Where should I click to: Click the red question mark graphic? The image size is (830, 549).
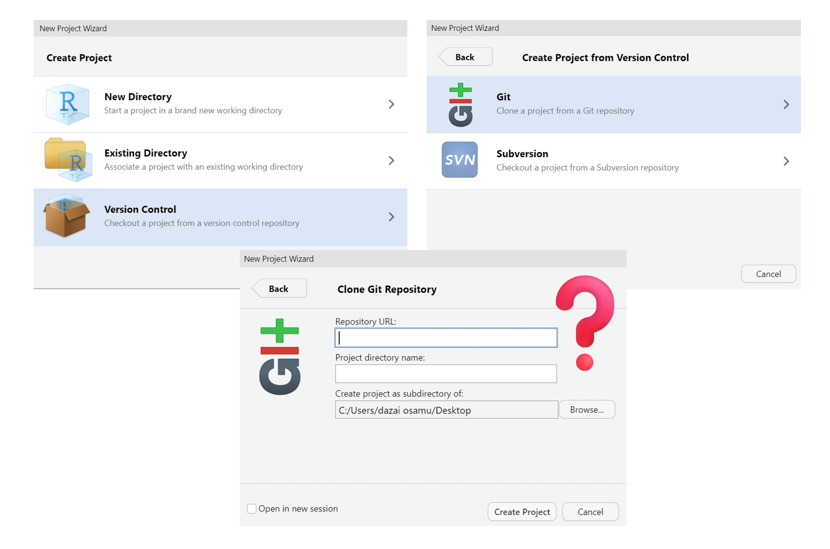[585, 322]
